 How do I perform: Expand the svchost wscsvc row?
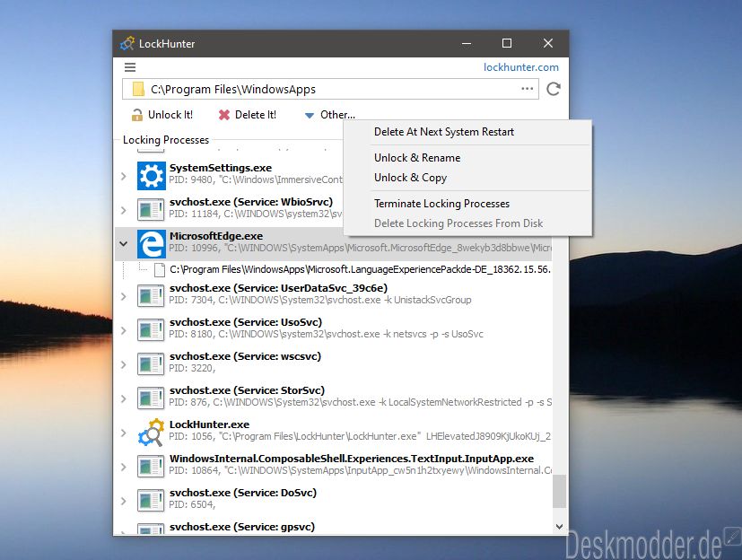point(124,364)
